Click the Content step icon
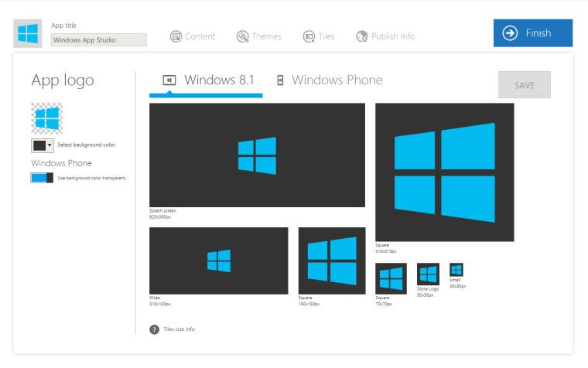 coord(176,36)
